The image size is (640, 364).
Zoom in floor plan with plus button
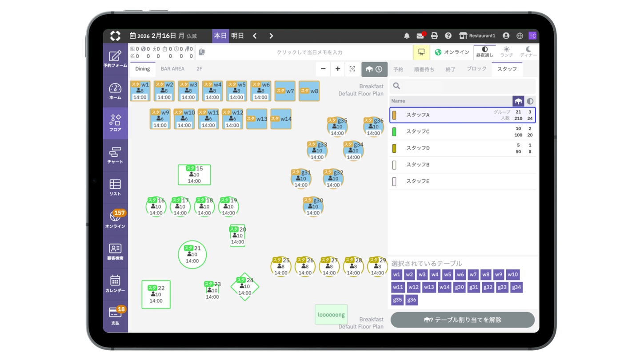(x=338, y=69)
